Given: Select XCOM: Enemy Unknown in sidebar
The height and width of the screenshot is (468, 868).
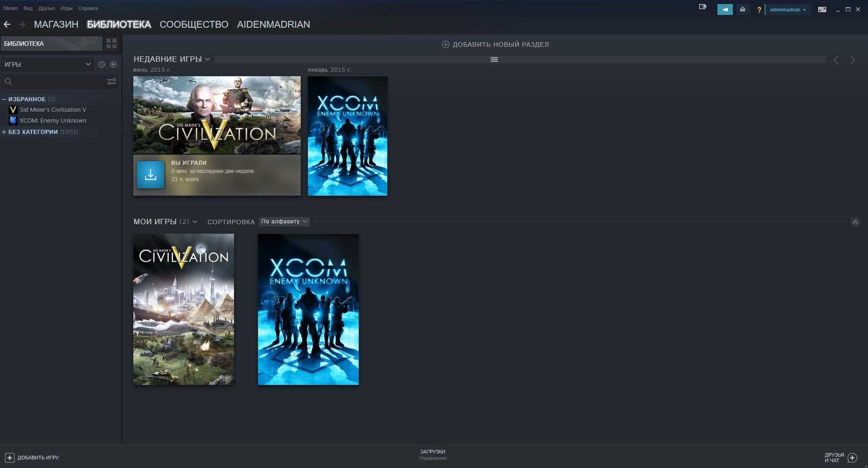Looking at the screenshot, I should coord(53,121).
